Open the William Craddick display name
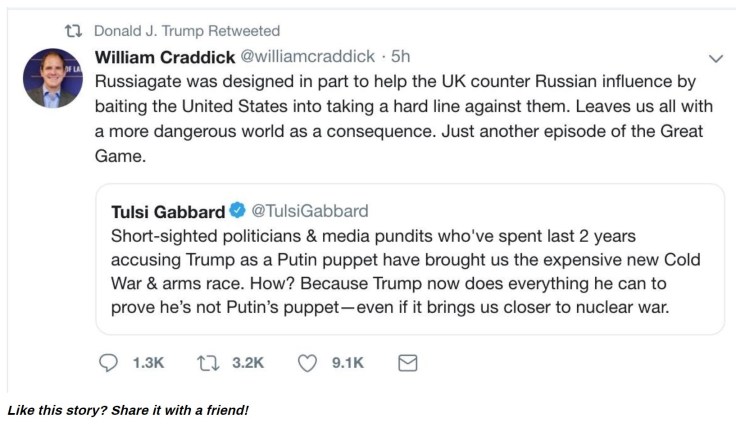 coord(165,57)
